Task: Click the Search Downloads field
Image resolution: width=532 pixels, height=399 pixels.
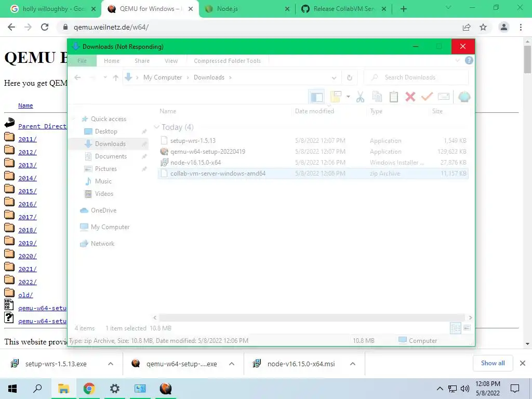Action: tap(416, 77)
